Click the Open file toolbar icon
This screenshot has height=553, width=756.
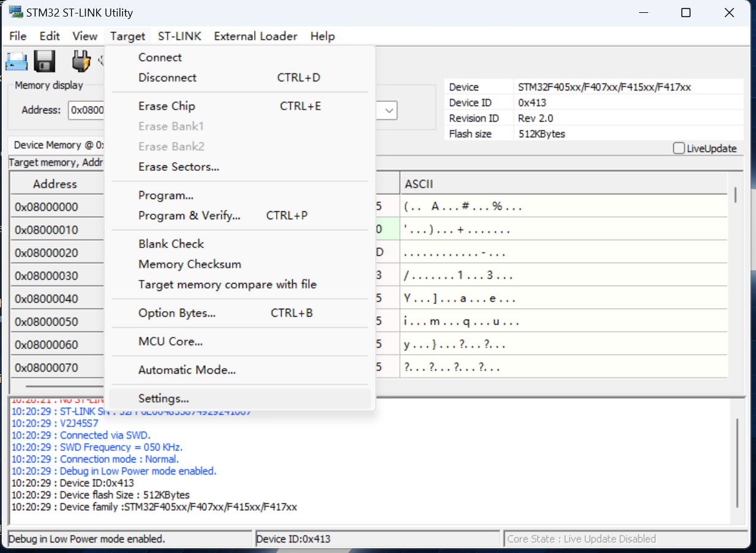[x=17, y=61]
